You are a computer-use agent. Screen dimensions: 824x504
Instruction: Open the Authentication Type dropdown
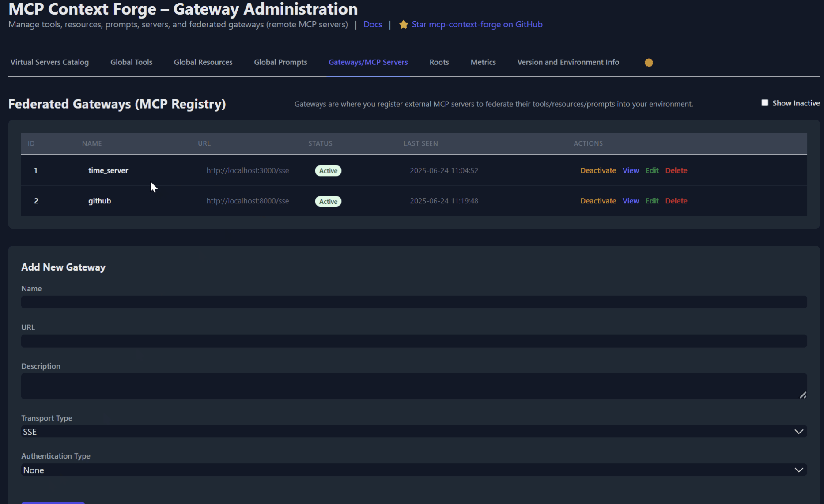coord(414,470)
